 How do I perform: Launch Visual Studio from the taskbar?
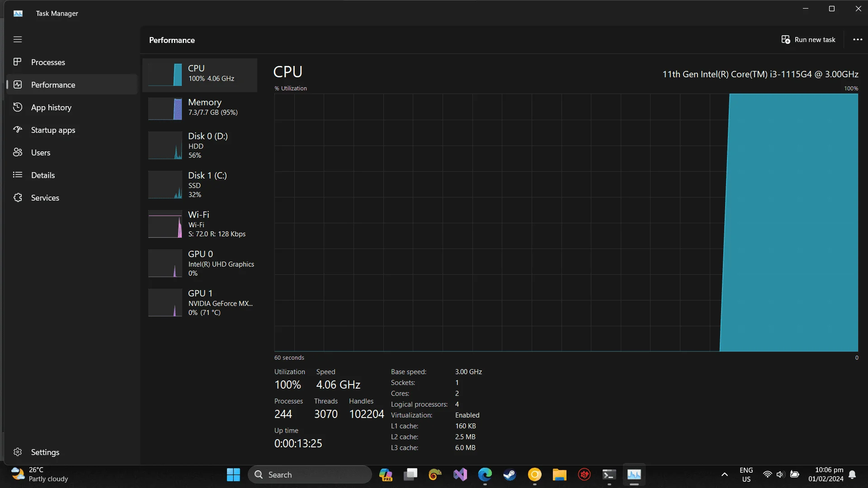[x=460, y=474]
